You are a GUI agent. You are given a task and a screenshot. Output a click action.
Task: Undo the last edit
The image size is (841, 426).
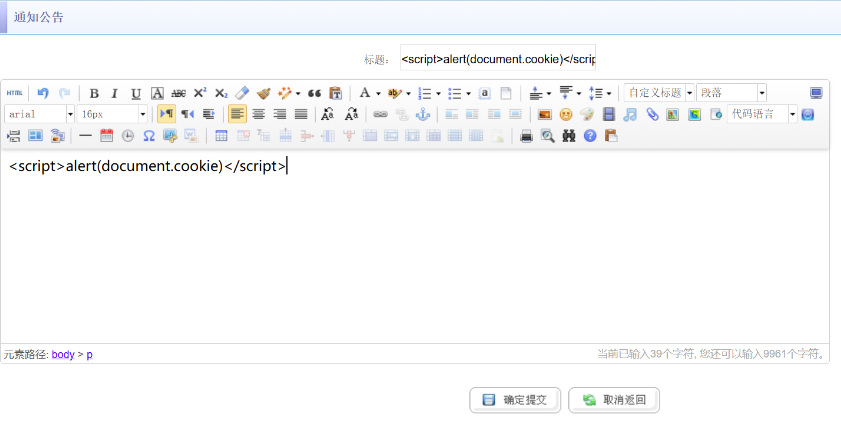(43, 93)
